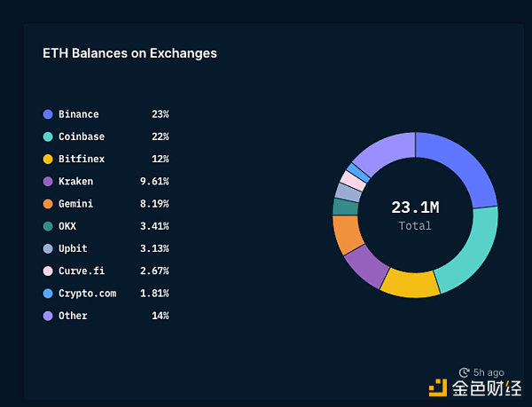Click the grey-blue Upbit donut segment

pyautogui.click(x=348, y=192)
